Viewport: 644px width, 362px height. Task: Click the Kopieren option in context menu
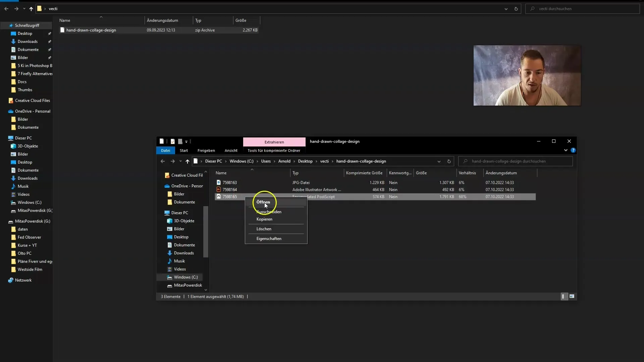coord(264,219)
